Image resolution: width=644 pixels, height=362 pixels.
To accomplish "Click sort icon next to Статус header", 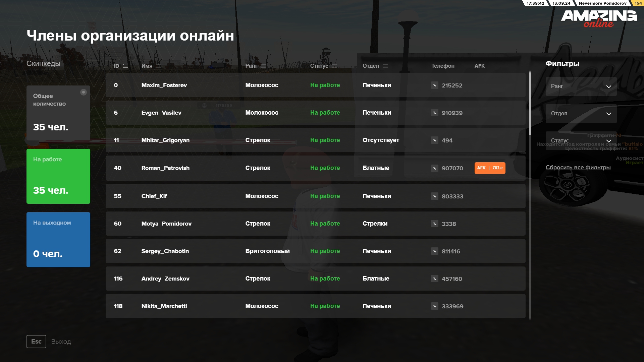I will click(x=334, y=66).
